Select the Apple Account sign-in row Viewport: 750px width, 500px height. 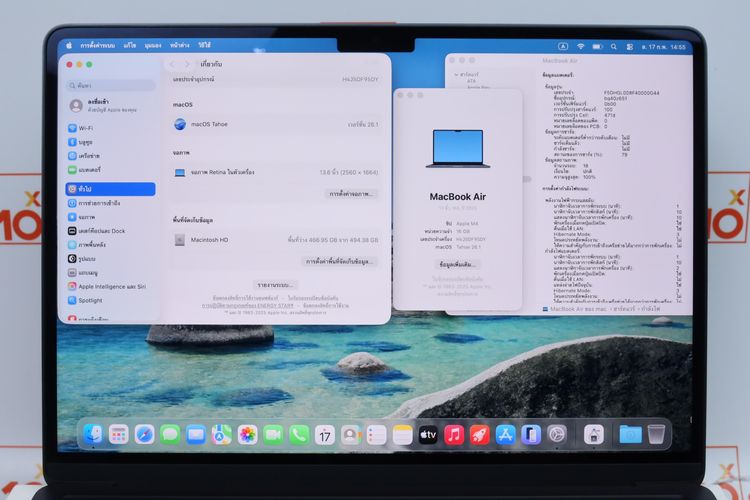[x=110, y=106]
